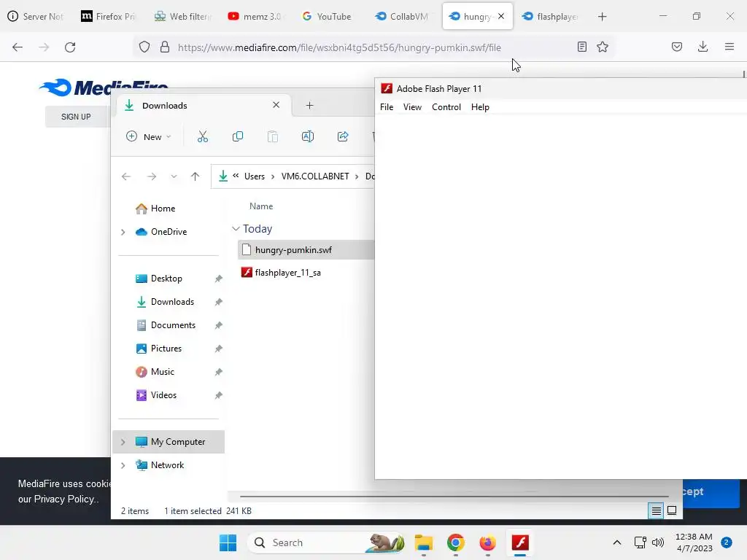Viewport: 747px width, 560px height.
Task: Switch Explorer to large thumbnails view icon
Action: click(x=672, y=511)
